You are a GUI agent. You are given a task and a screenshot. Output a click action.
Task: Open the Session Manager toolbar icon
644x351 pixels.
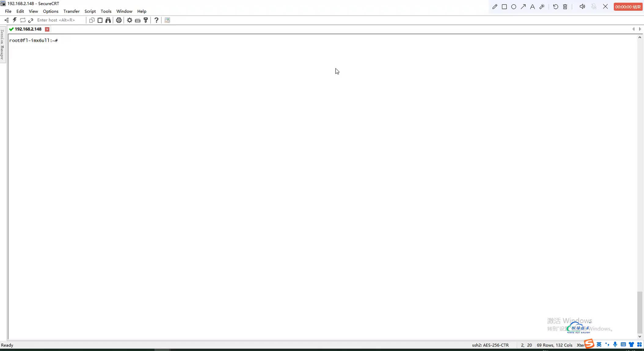6,20
